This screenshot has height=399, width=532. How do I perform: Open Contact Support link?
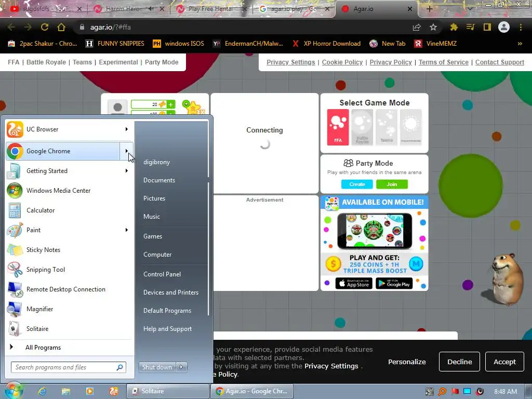tap(499, 62)
